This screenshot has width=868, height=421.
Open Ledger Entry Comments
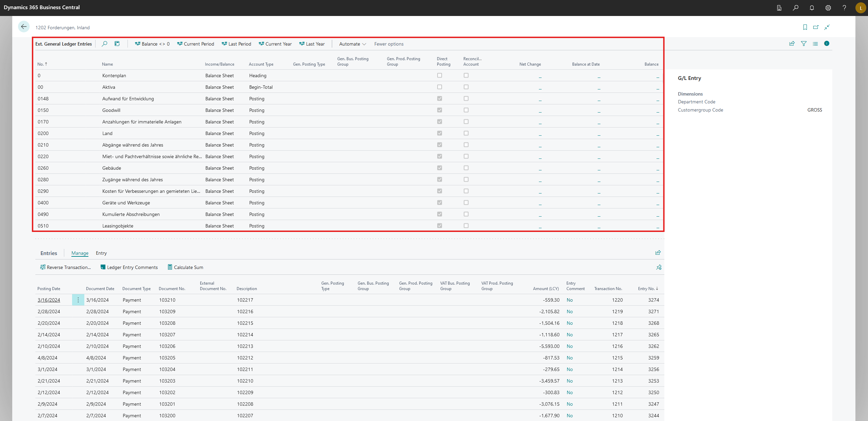(x=129, y=267)
